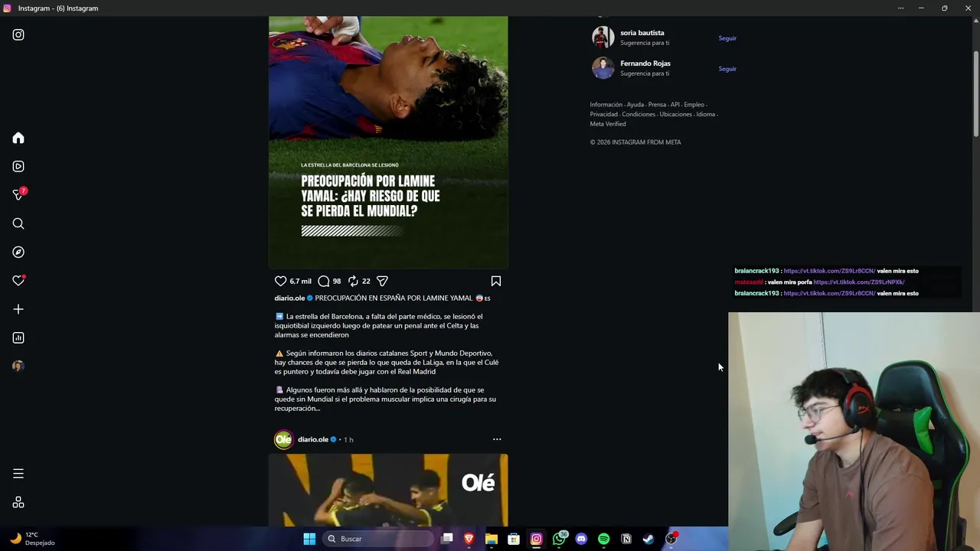Open diario.ole username on the second post header
This screenshot has width=980, height=551.
pyautogui.click(x=312, y=439)
